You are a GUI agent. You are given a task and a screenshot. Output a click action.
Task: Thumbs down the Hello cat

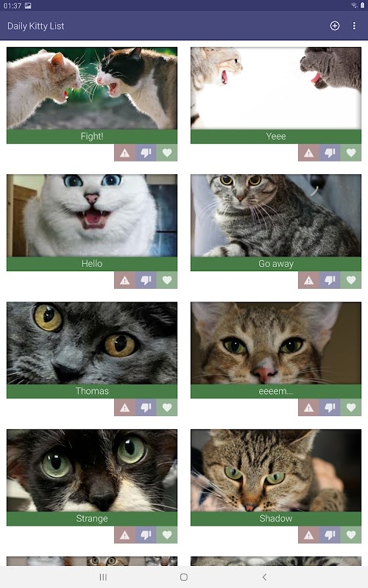coord(146,280)
